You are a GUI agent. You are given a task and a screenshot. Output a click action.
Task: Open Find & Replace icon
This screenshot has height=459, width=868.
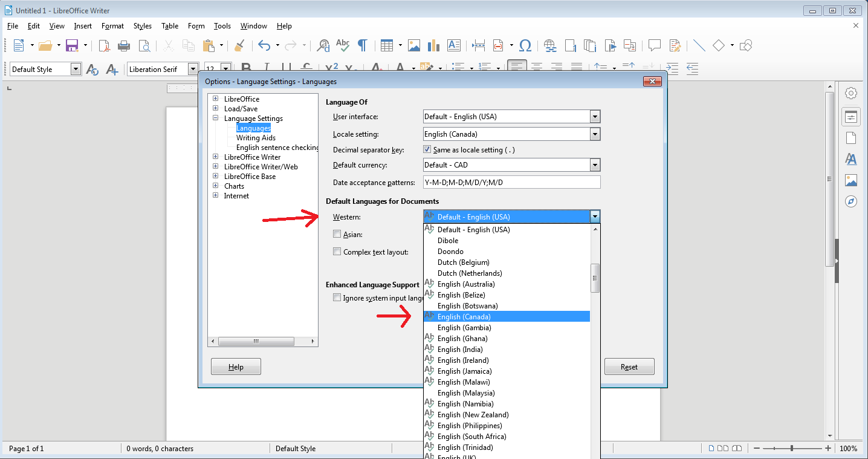point(323,45)
